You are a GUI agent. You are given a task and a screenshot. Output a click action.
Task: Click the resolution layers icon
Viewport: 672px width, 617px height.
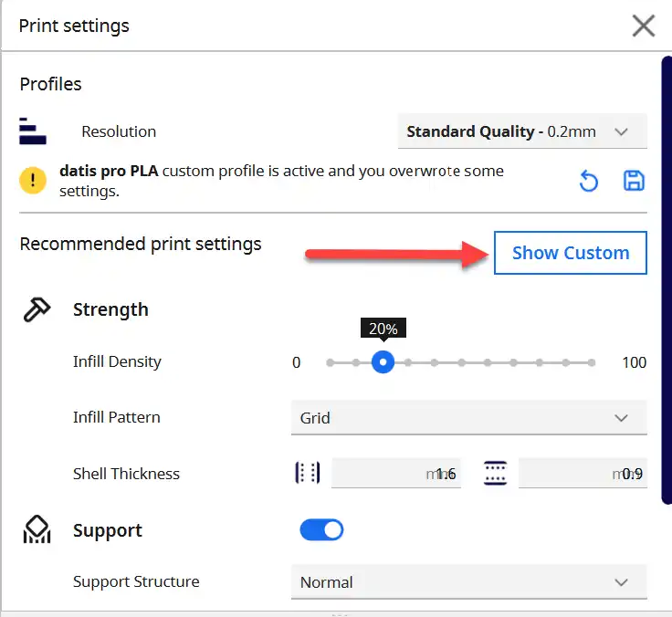tap(33, 131)
